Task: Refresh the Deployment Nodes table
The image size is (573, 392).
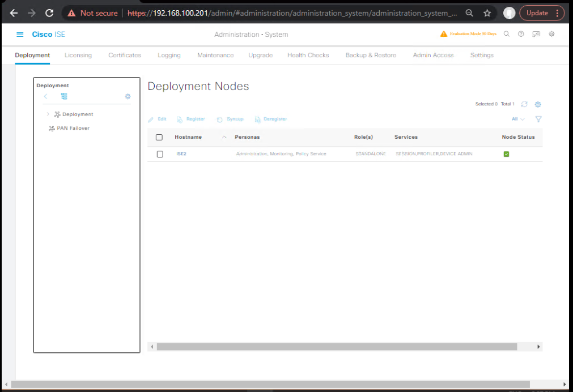Action: coord(524,104)
